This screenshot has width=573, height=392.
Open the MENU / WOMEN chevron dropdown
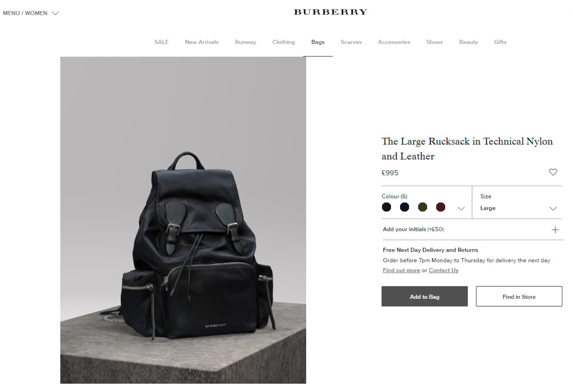coord(55,13)
